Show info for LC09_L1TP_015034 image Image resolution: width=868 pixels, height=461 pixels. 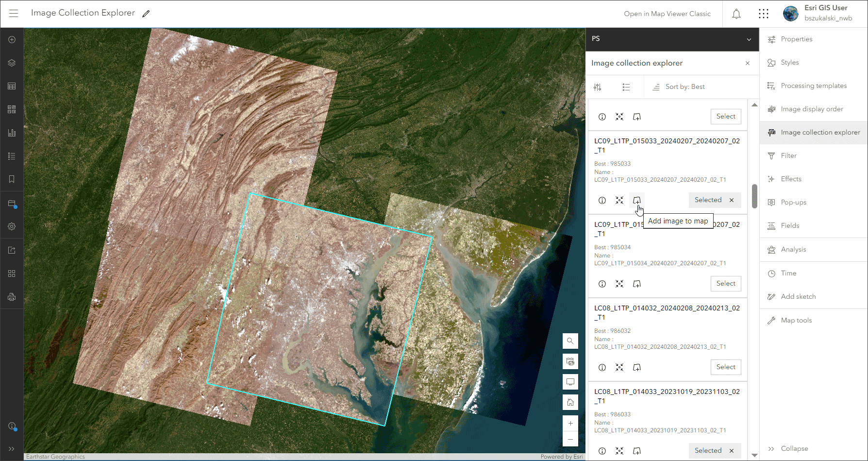coord(602,284)
